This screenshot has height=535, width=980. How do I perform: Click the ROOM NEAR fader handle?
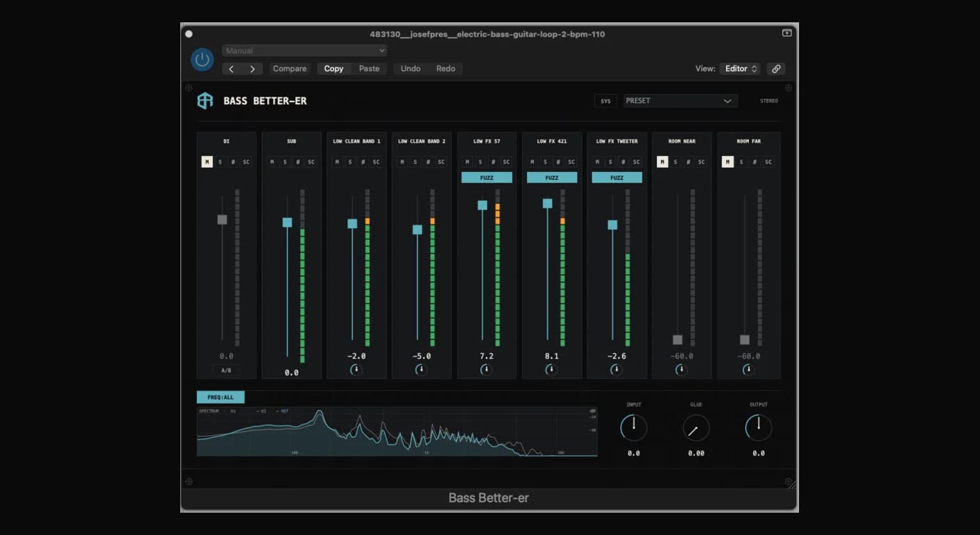click(677, 340)
